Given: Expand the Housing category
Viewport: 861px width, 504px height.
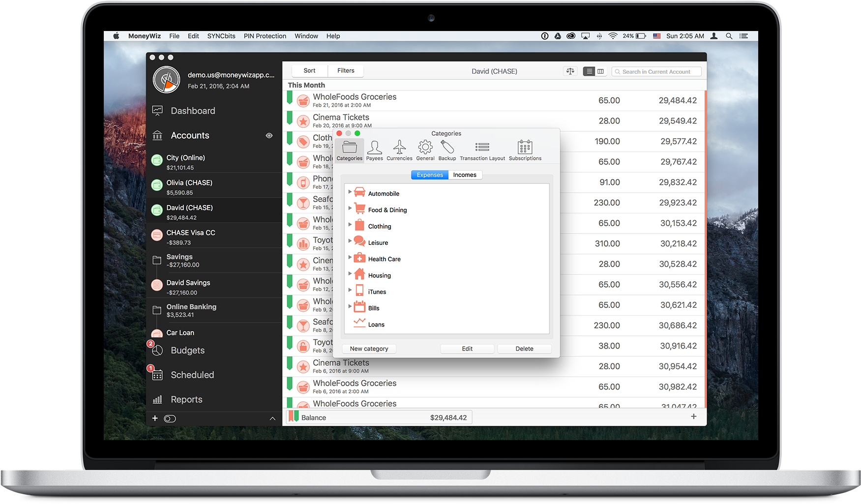Looking at the screenshot, I should (x=350, y=273).
